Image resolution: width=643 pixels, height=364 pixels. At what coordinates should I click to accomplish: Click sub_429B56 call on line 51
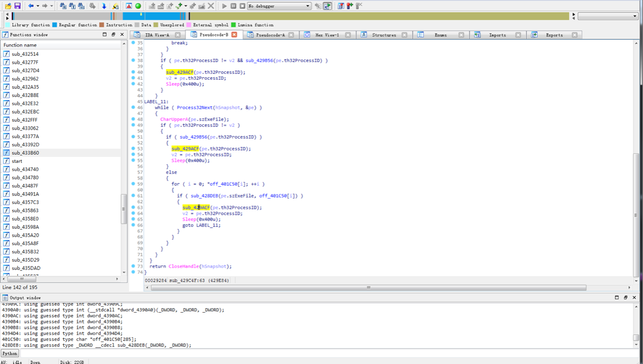tap(193, 137)
